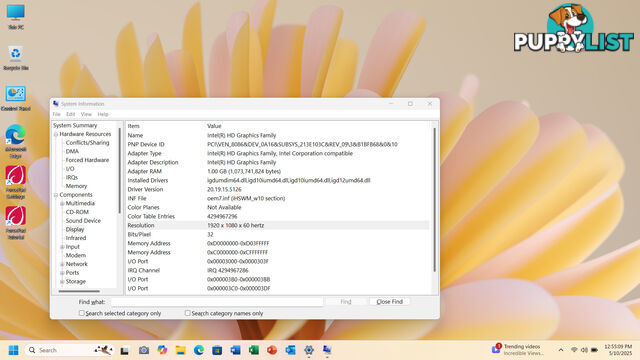Click the Find button
The width and height of the screenshot is (640, 360).
[346, 302]
